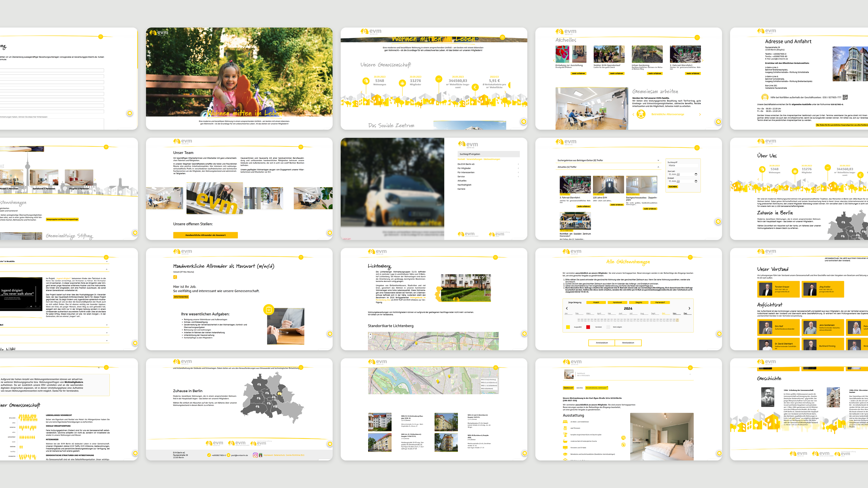
Task: Select RESERVIERUNG ANFRAGEN tab
Action: click(x=596, y=388)
